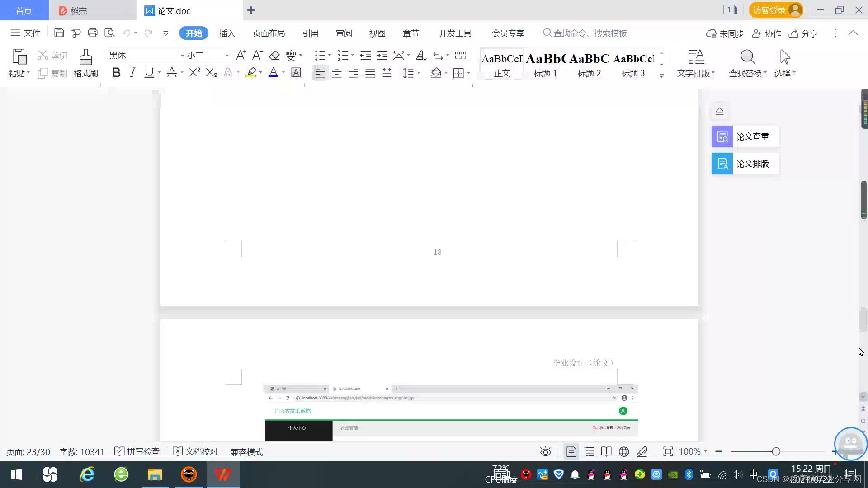Click the search commands box (查找命令)

pyautogui.click(x=590, y=33)
